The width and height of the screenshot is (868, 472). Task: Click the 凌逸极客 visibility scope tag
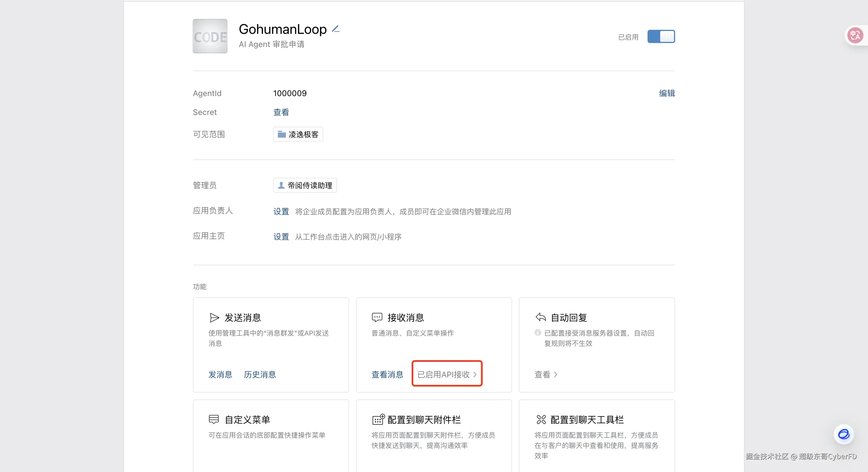pyautogui.click(x=298, y=134)
